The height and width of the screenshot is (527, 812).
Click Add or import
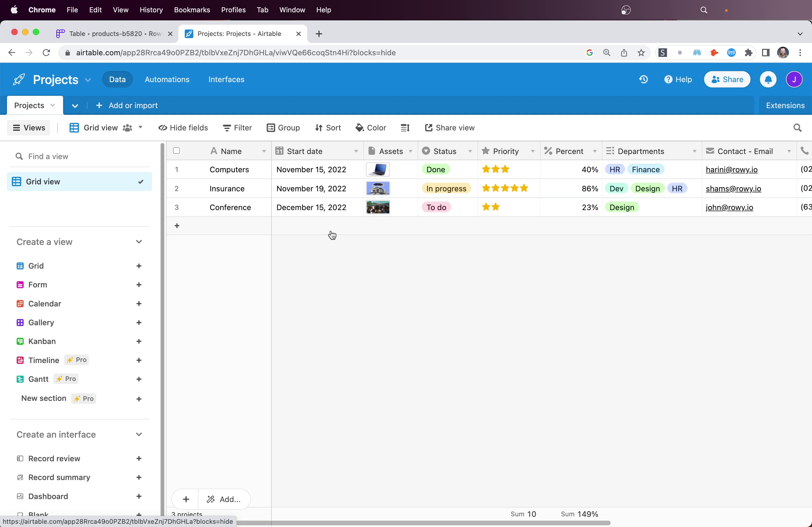[x=127, y=106]
